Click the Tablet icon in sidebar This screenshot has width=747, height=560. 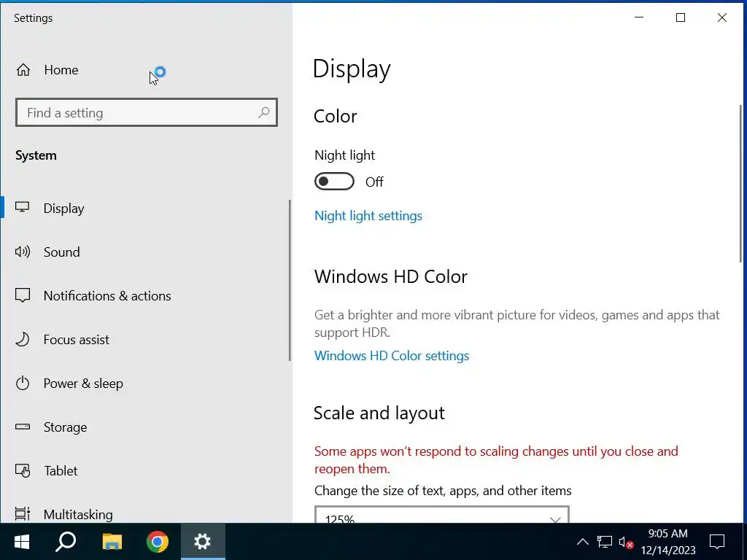click(23, 470)
